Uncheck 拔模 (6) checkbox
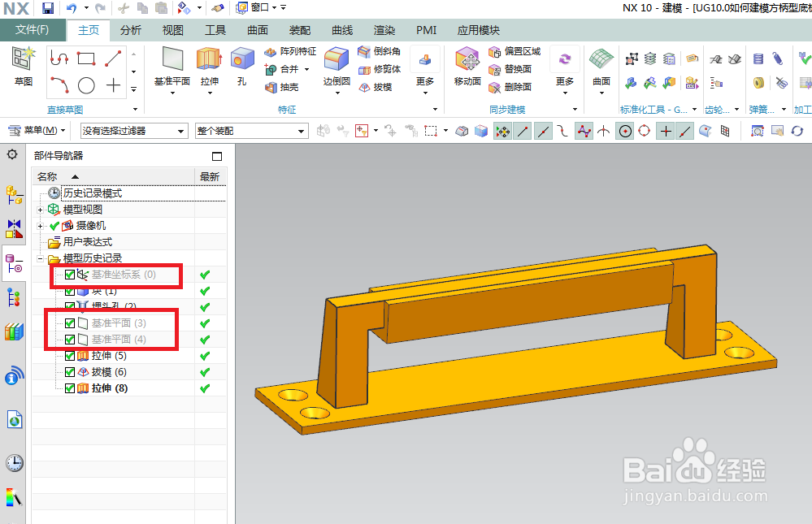This screenshot has height=524, width=812. coord(70,372)
